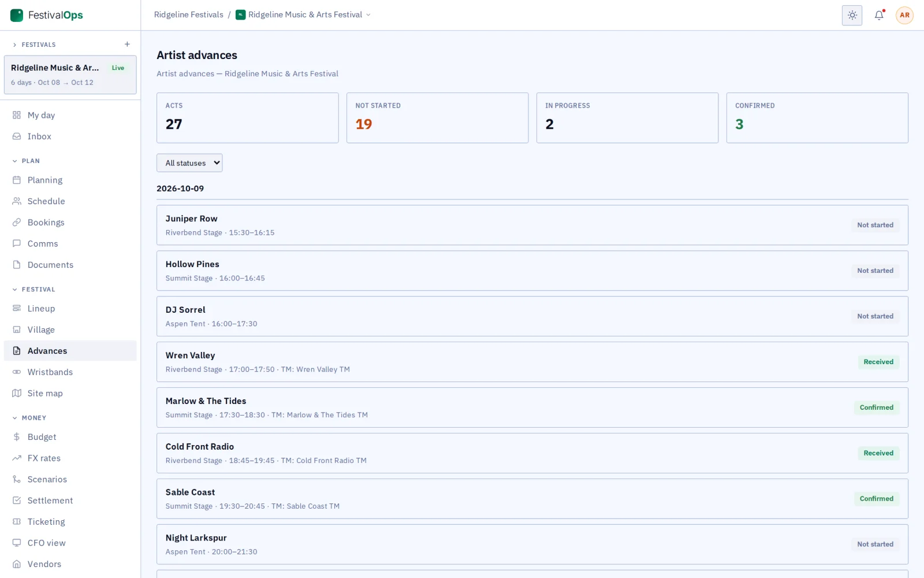
Task: Click the Budget dollar icon
Action: click(x=17, y=437)
